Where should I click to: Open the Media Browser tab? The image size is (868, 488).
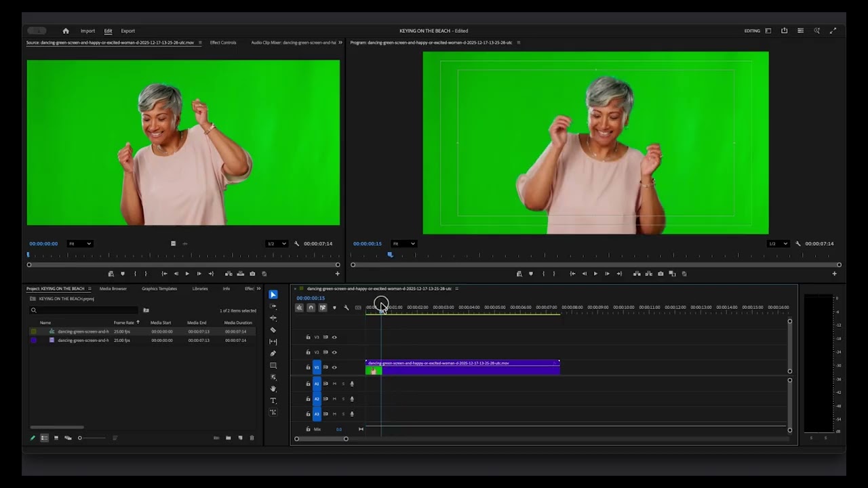coord(113,289)
